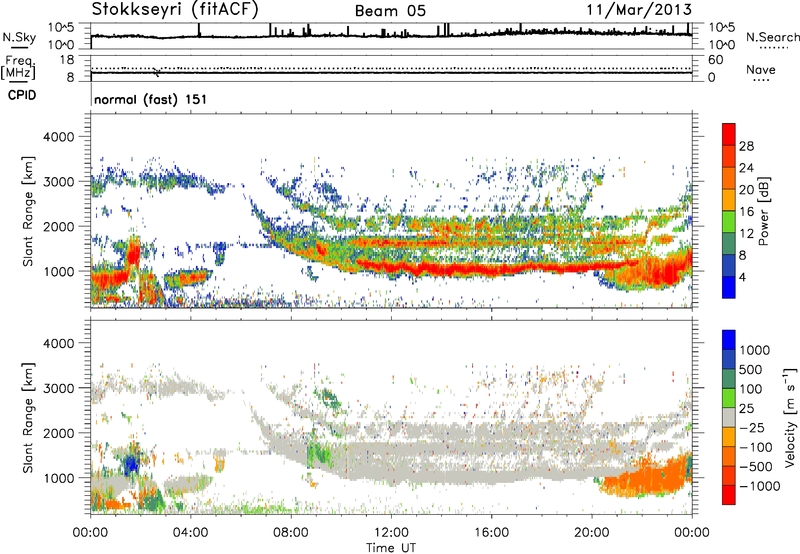Screen dimensions: 800x554
Task: Click the 20:00 time tick label
Action: click(591, 533)
